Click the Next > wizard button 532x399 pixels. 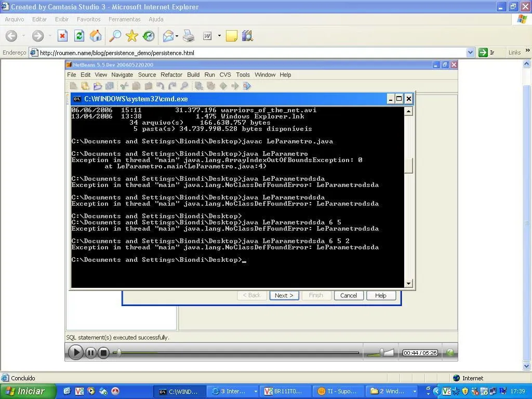[x=284, y=296]
